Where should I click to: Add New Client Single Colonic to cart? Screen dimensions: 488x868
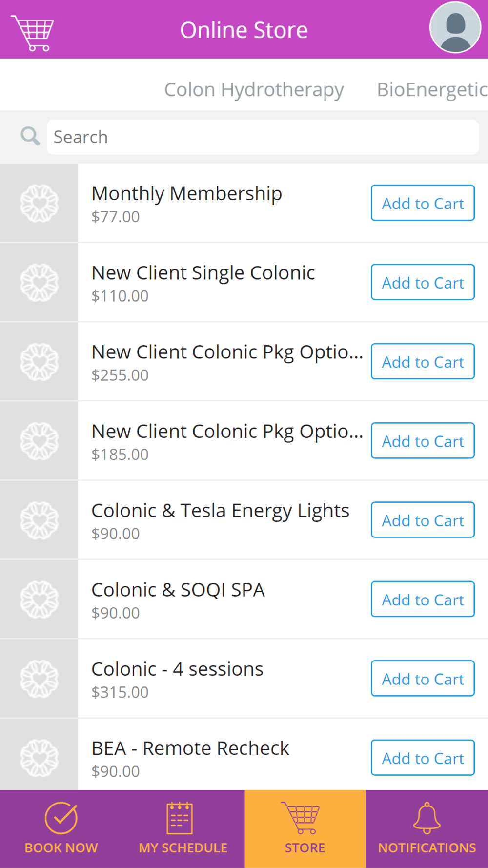(423, 282)
